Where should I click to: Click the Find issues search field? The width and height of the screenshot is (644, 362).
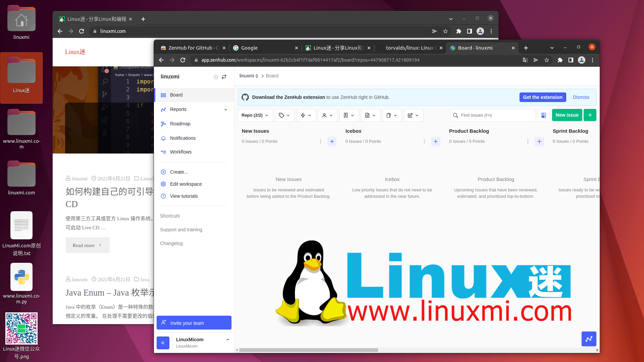pos(492,115)
